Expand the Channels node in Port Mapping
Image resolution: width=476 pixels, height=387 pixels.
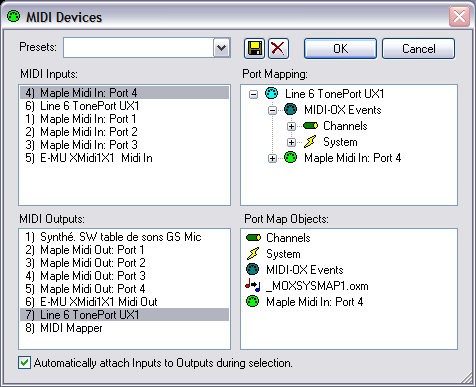[x=291, y=127]
